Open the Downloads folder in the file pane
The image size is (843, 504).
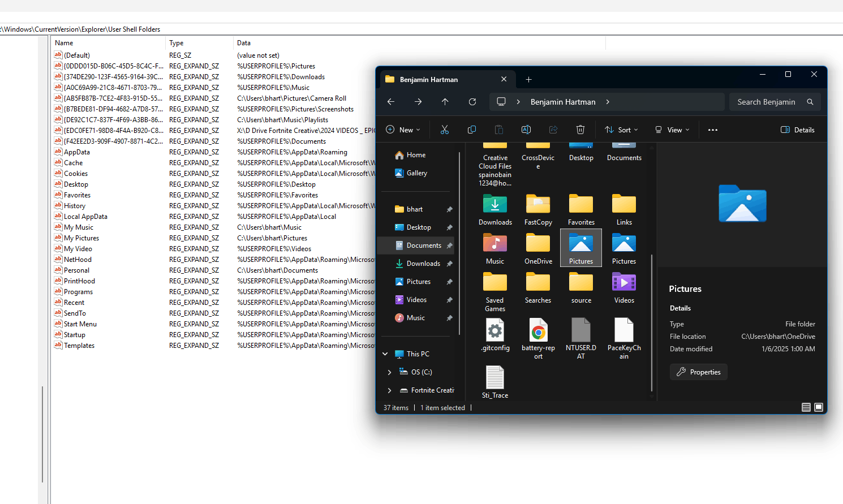click(495, 210)
